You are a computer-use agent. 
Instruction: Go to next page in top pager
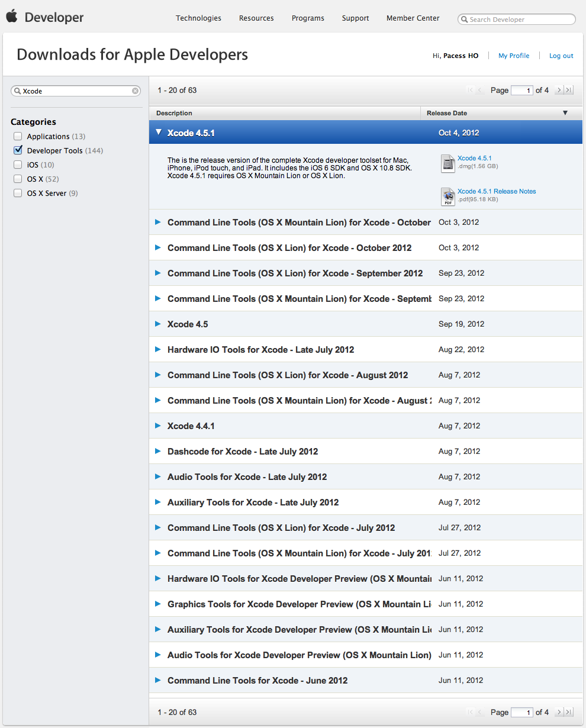click(559, 90)
